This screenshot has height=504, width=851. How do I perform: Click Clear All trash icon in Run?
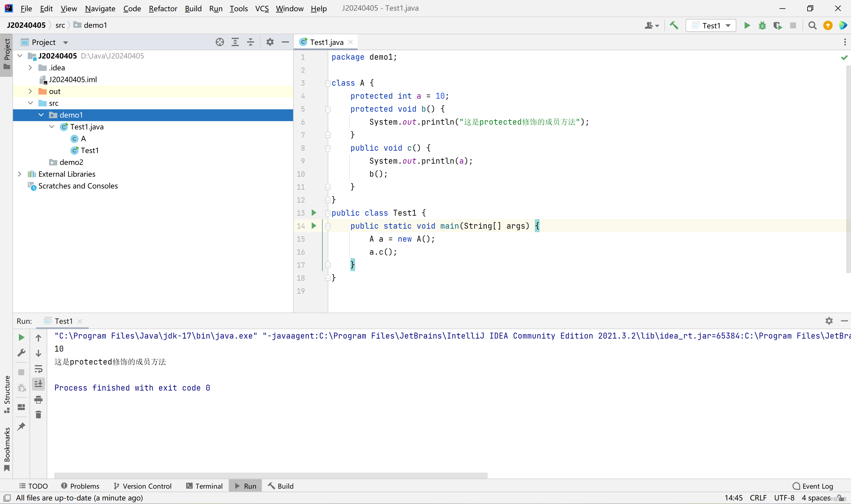(38, 415)
